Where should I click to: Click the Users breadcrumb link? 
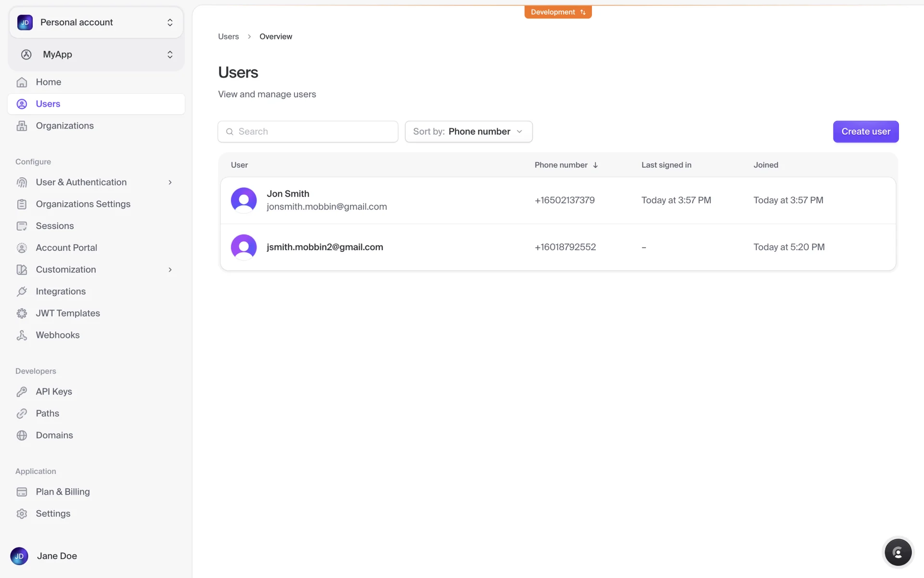point(228,37)
